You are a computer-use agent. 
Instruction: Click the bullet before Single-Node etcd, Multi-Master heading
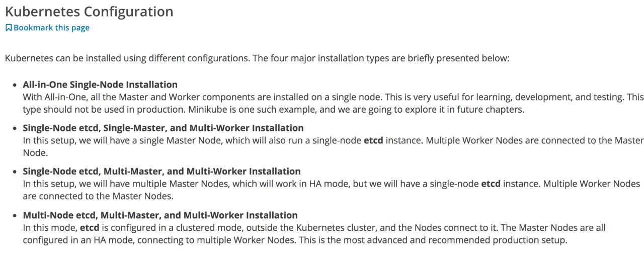click(x=15, y=172)
